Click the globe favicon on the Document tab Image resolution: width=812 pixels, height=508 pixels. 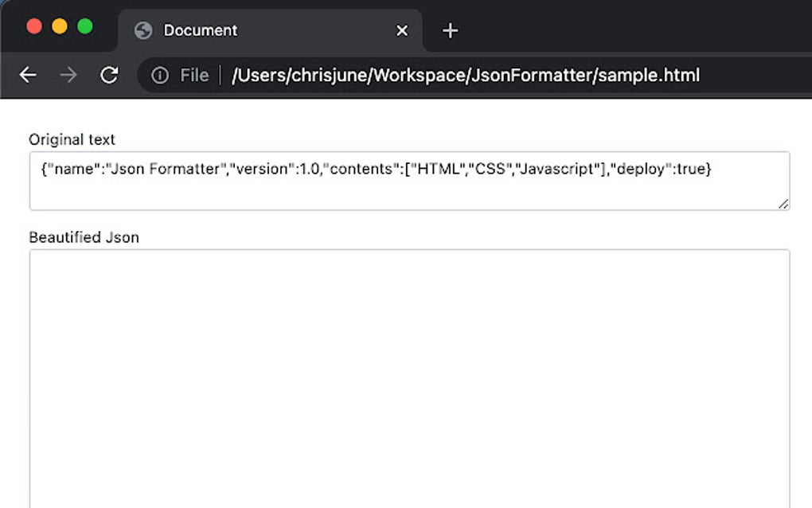(x=144, y=30)
